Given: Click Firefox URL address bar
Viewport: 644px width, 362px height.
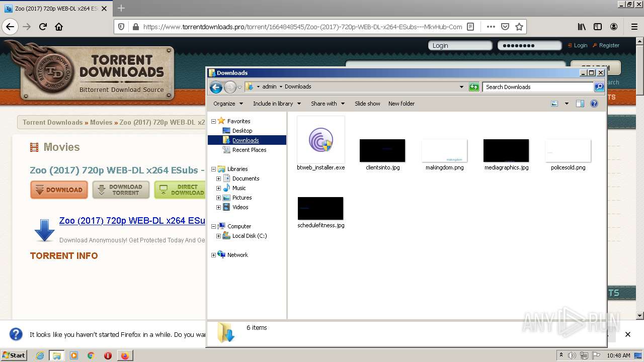Looking at the screenshot, I should click(302, 27).
